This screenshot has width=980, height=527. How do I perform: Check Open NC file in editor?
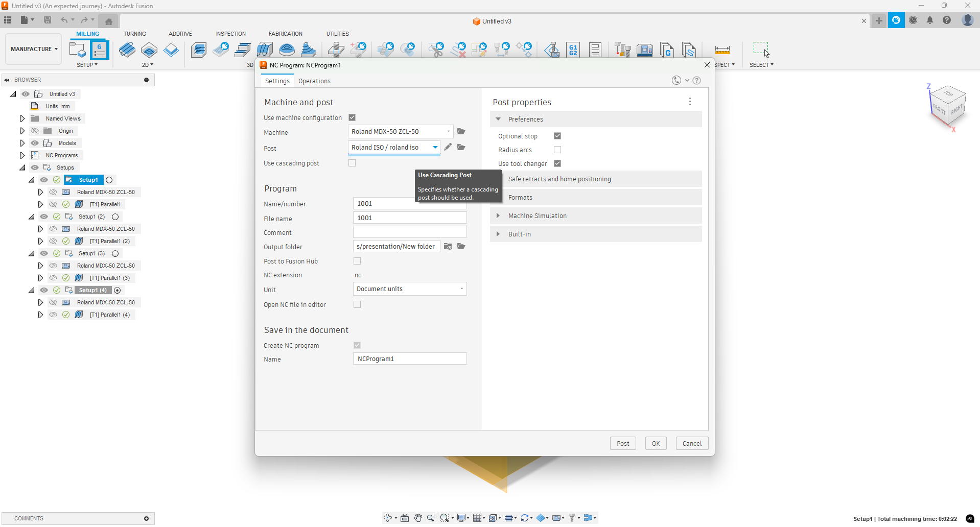coord(357,304)
